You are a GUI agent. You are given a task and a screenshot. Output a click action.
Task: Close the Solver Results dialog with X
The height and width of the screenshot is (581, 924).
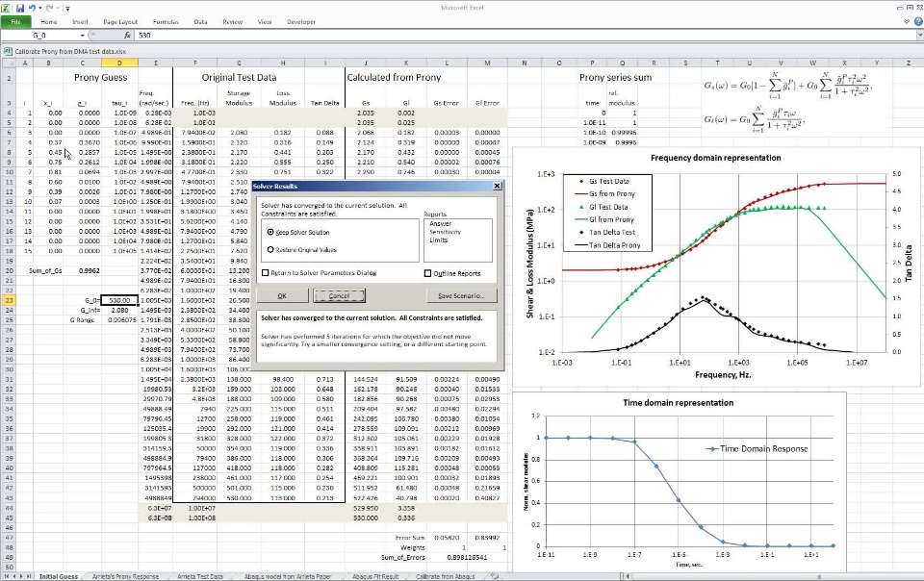pyautogui.click(x=497, y=186)
